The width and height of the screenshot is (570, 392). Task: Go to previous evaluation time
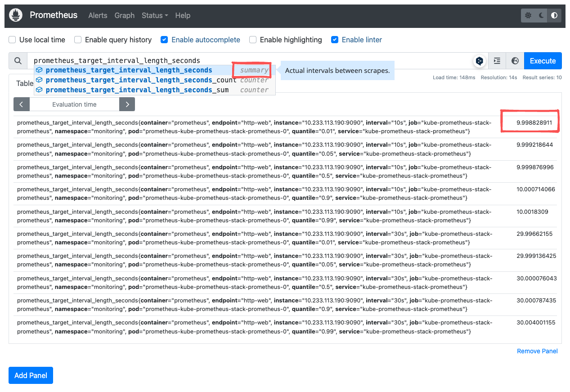22,104
